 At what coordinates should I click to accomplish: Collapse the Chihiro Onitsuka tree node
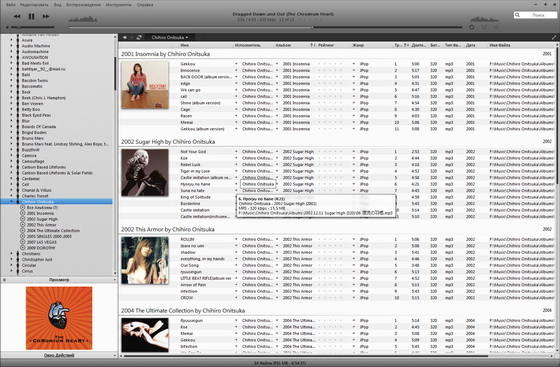pos(11,202)
